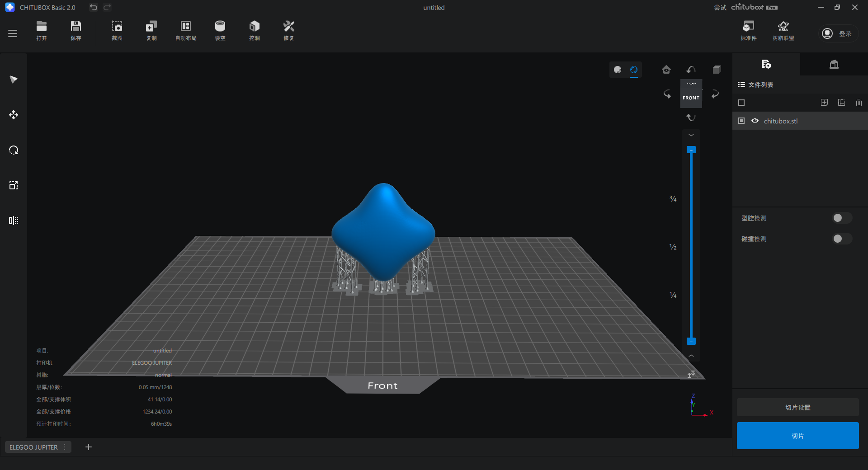Click the Copy (复制) tool
Screen dimensions: 868x470
151,31
